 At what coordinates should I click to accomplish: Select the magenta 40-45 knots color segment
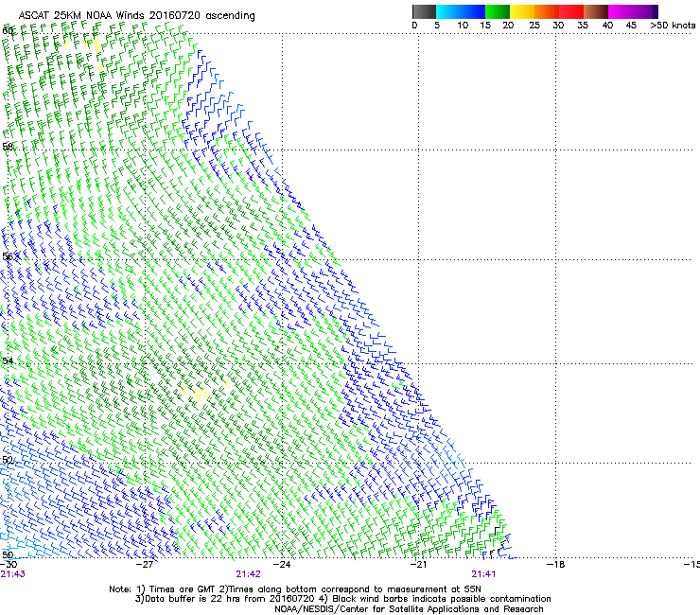point(621,11)
